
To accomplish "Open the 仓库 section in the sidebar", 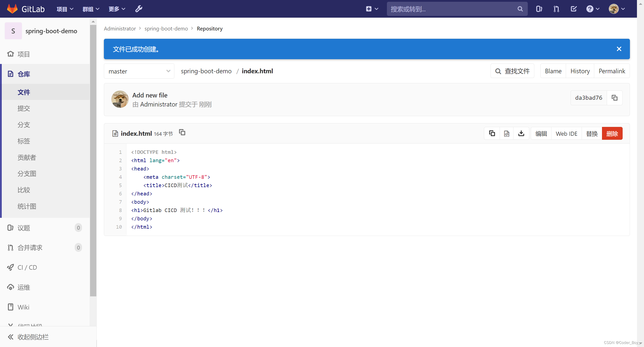I will pos(45,74).
